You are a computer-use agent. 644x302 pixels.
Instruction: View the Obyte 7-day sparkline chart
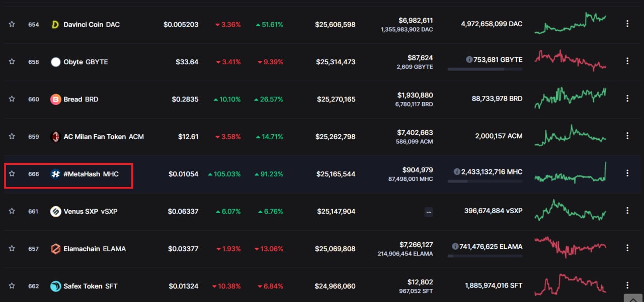(571, 60)
